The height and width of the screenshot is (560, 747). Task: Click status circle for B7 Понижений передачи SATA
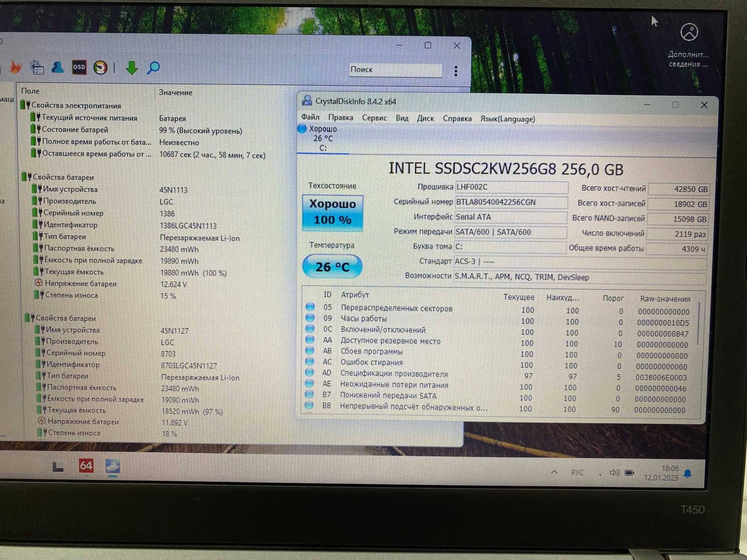click(x=309, y=394)
